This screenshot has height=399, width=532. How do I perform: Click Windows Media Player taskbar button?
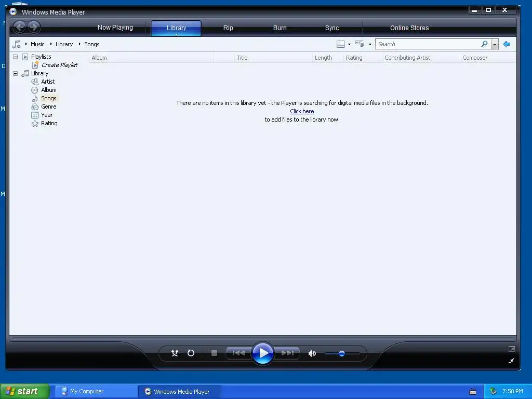180,391
